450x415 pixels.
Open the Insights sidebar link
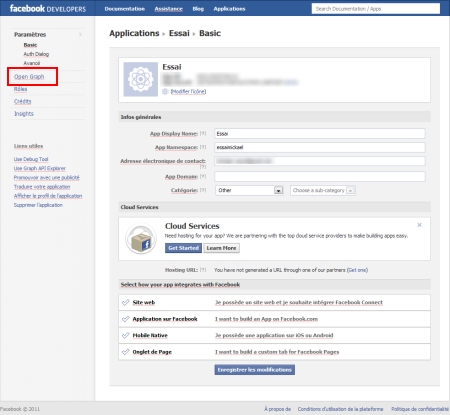point(24,114)
